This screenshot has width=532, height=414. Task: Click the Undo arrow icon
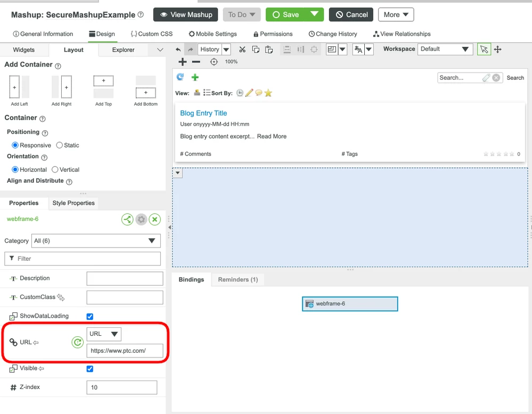tap(178, 49)
